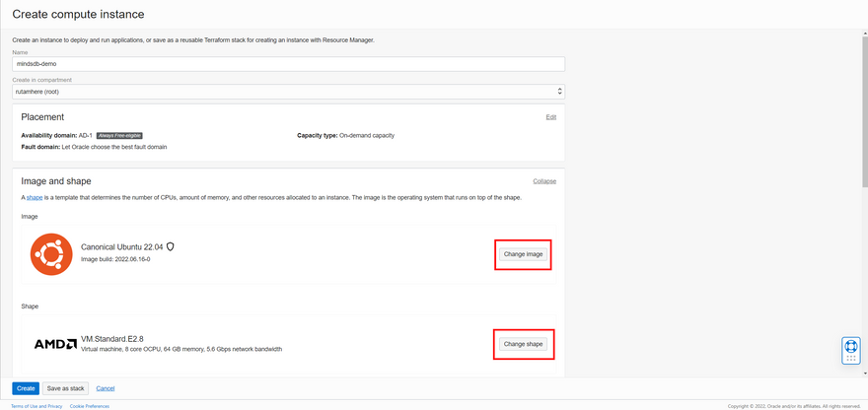
Task: Click the lifebuoy help support icon
Action: click(x=850, y=346)
